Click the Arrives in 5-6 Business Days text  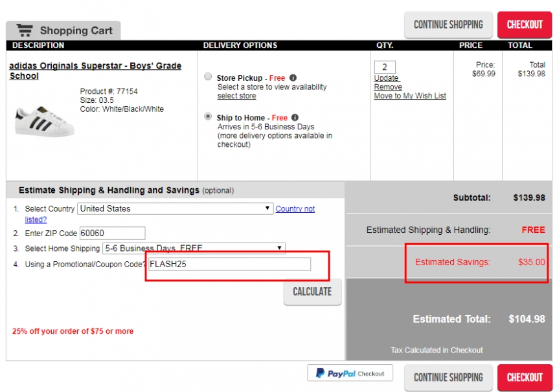[x=266, y=127]
